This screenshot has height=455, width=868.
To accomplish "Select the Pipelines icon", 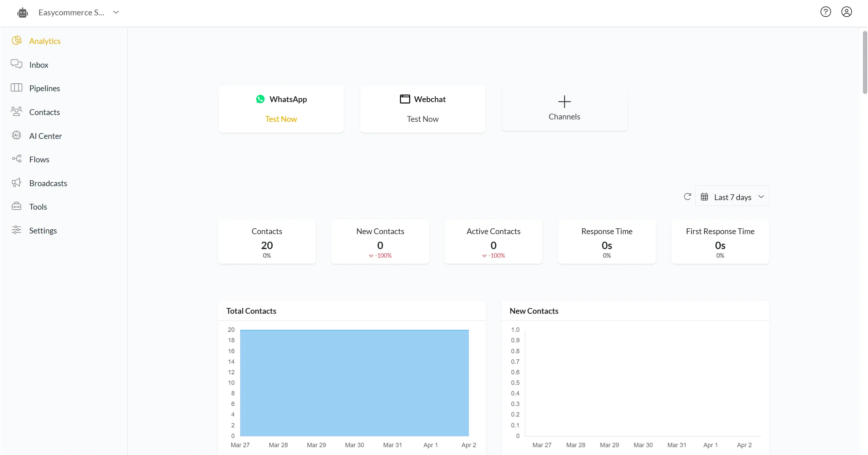I will (16, 88).
